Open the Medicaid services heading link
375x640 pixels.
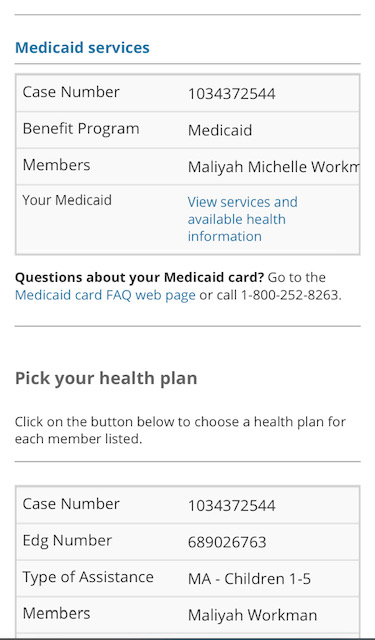point(82,47)
